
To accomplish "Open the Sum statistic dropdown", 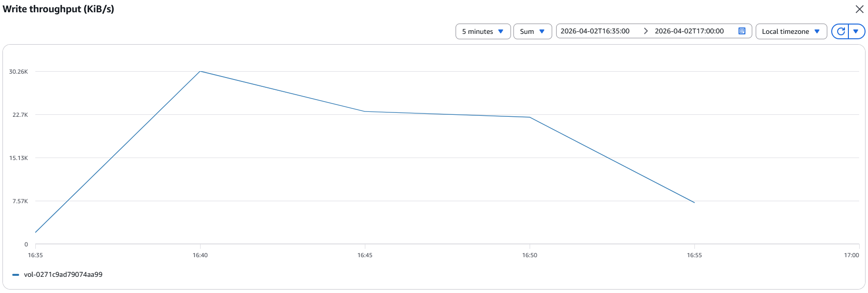I will [532, 31].
